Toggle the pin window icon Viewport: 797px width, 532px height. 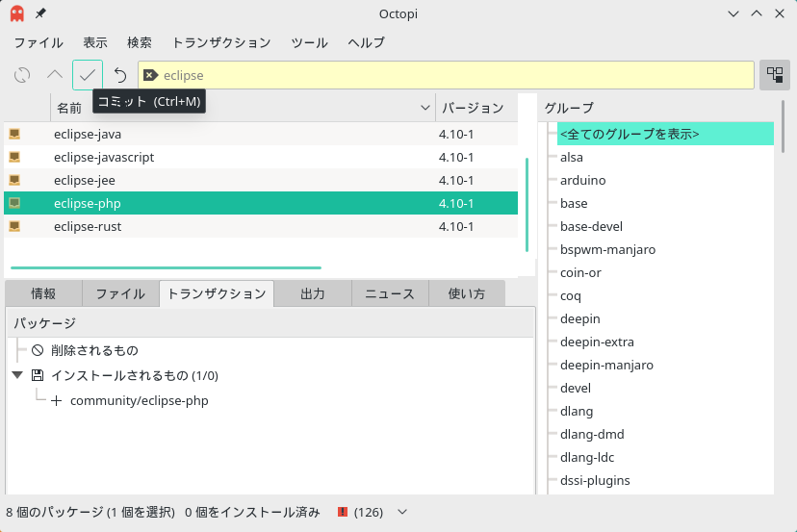pos(40,13)
